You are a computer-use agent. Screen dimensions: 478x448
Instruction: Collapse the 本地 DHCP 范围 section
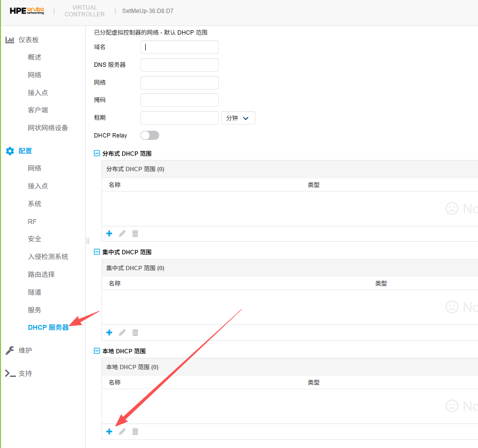click(x=97, y=351)
